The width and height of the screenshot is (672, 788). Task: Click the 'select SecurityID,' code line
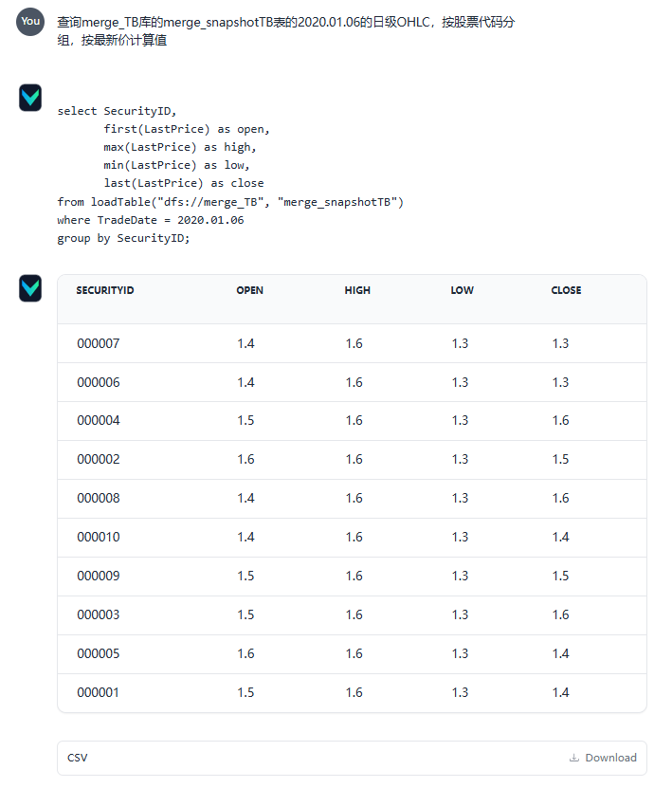(117, 111)
